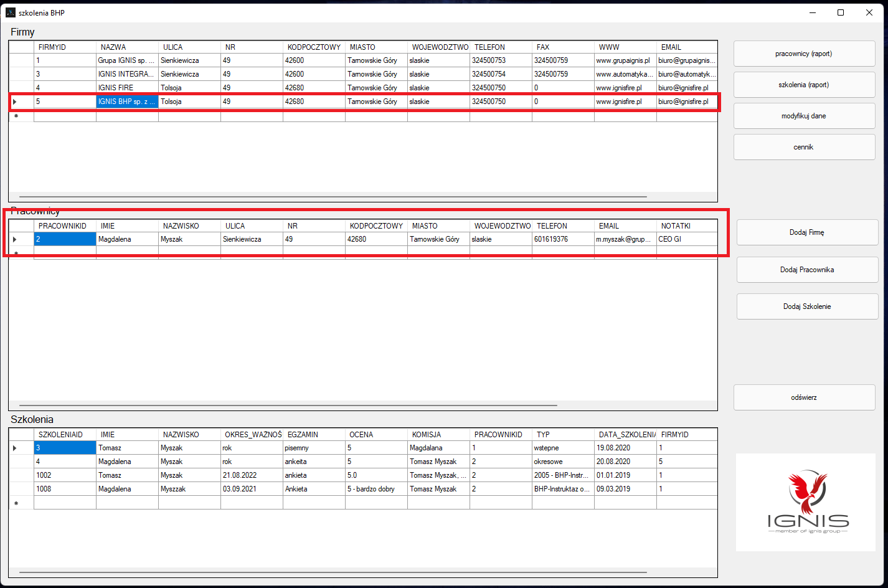The height and width of the screenshot is (588, 888).
Task: Select row header of Firmy row with FIRMYID 1
Action: (x=21, y=60)
